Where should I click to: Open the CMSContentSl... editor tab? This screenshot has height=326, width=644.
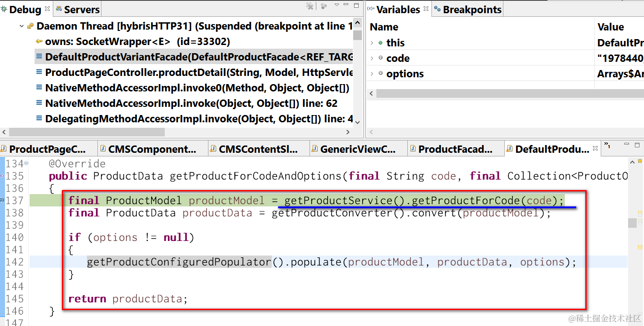259,149
